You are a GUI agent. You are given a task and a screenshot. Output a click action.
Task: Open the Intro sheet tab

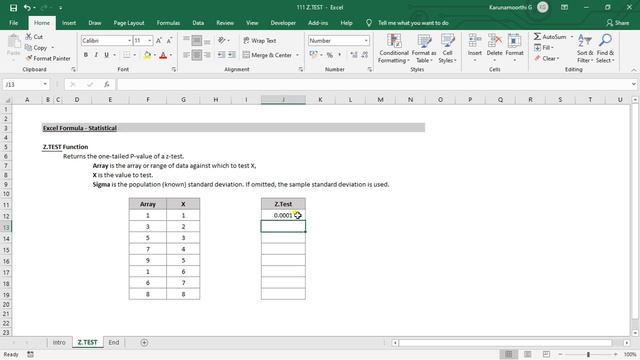click(59, 342)
